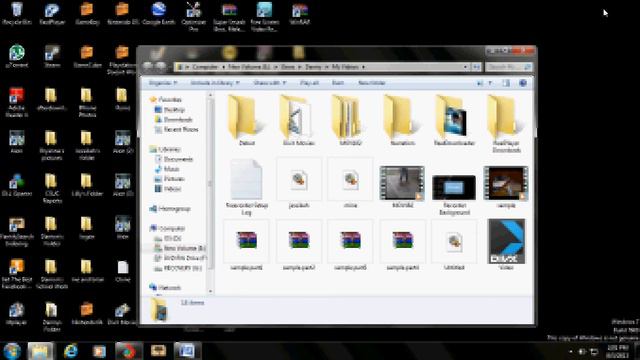Viewport: 640px width, 360px height.
Task: Open Internet Explorer from the taskbar
Action: [x=71, y=351]
